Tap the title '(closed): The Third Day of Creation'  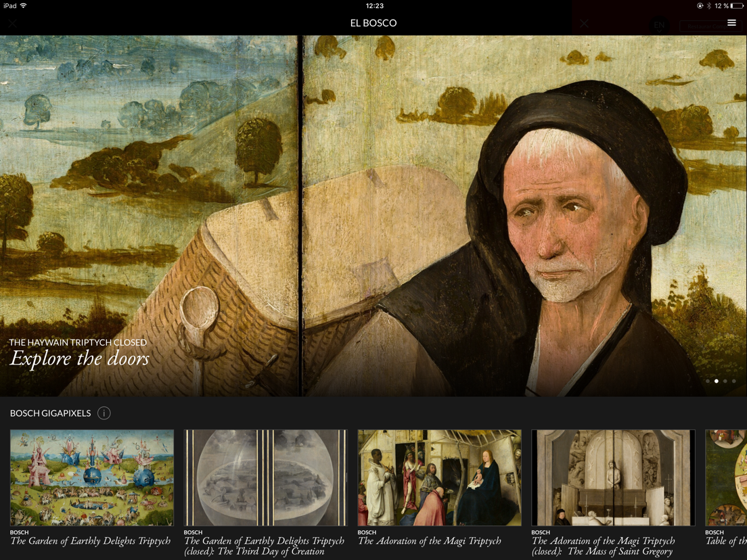(x=254, y=551)
